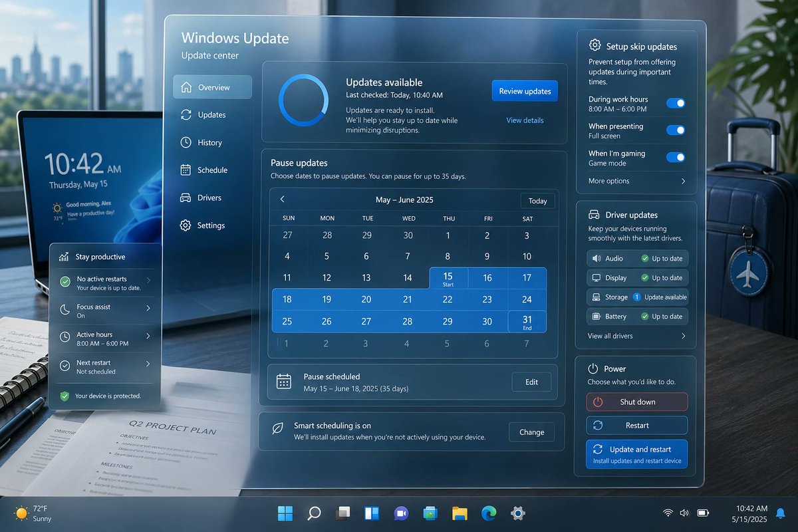Viewport: 798px width, 532px height.
Task: Click the Stay productive chart icon
Action: point(64,257)
